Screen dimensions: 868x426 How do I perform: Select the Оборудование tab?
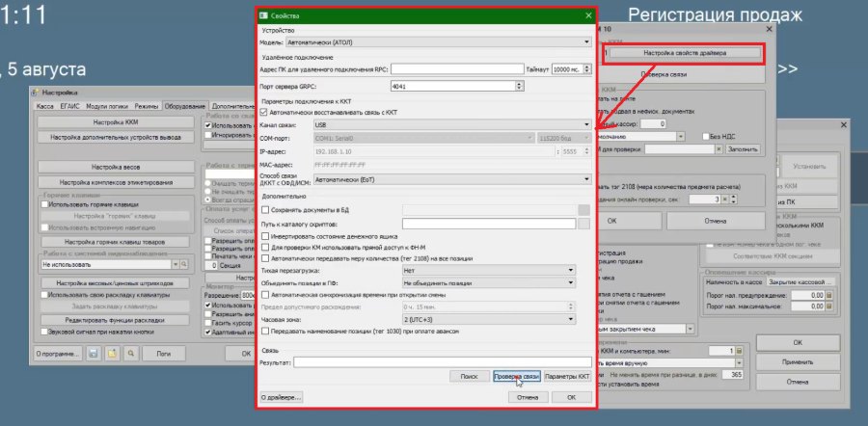pos(185,106)
